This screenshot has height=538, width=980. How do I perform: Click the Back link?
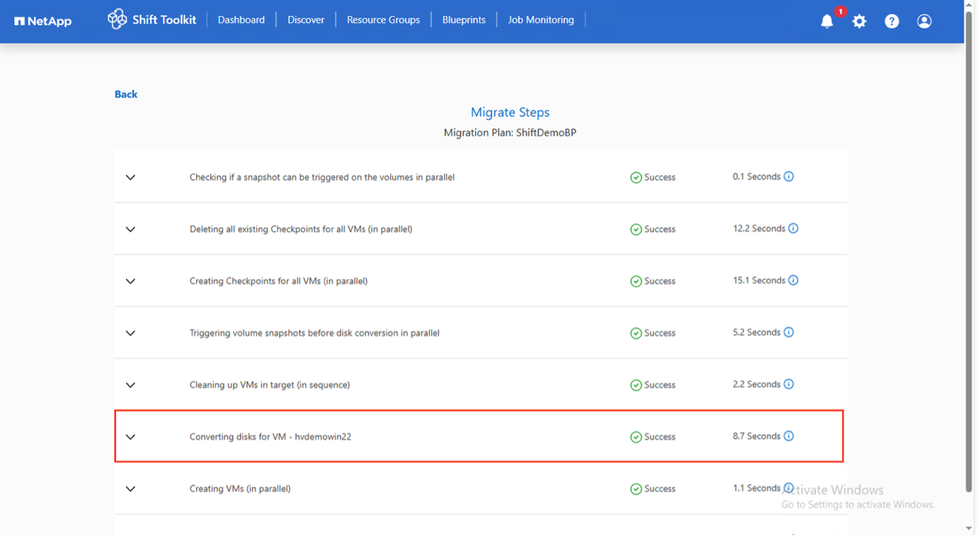(x=126, y=94)
